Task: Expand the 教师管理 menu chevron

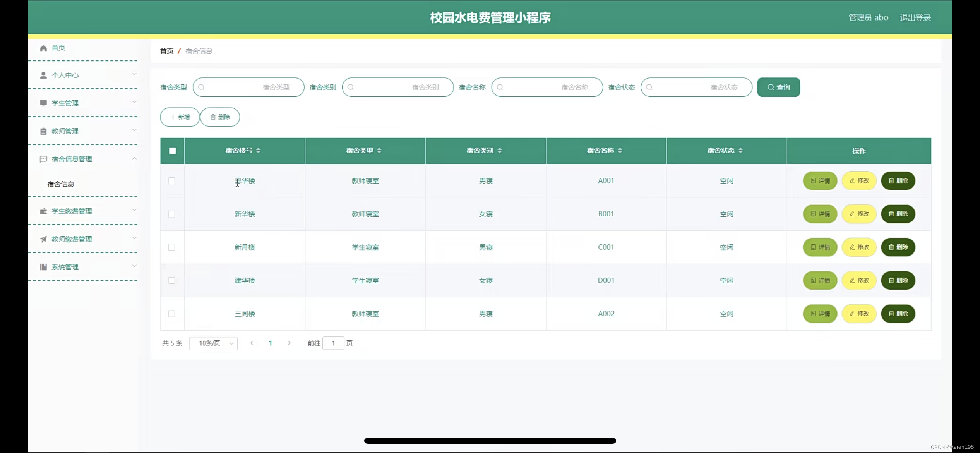Action: pyautogui.click(x=134, y=130)
